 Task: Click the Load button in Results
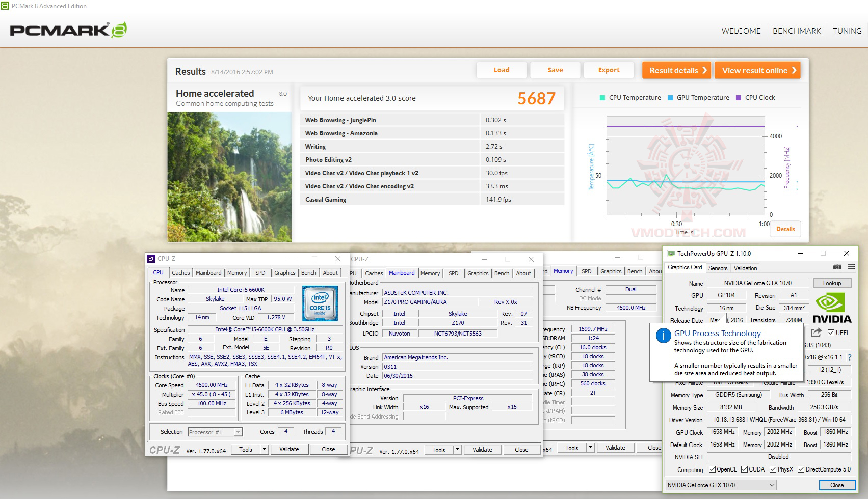(502, 70)
